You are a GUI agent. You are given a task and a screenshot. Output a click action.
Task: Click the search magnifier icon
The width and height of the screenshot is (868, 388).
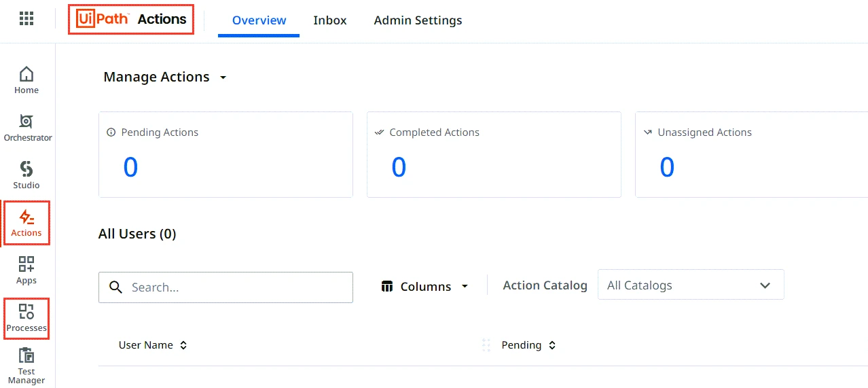coord(116,287)
